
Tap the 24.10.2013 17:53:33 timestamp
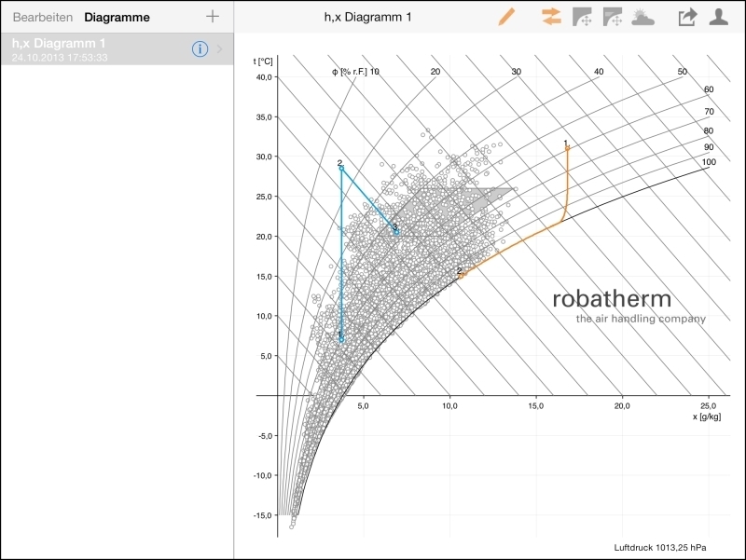tap(60, 58)
